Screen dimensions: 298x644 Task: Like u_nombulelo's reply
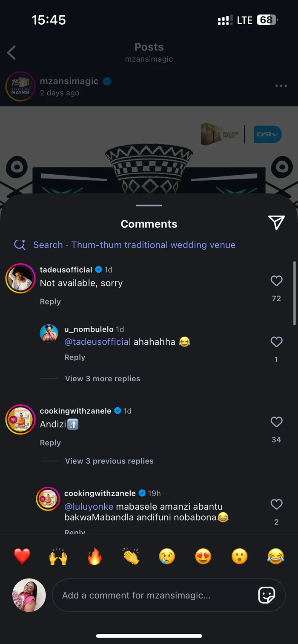coord(276,342)
